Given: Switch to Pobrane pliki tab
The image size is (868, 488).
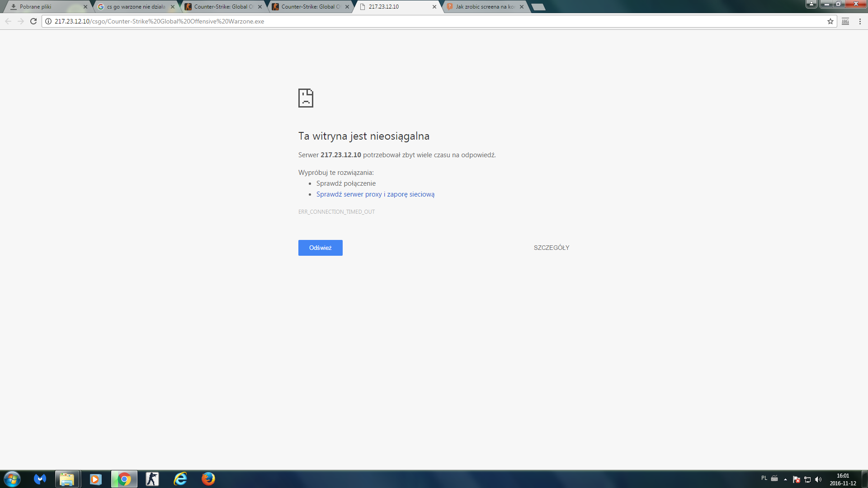Looking at the screenshot, I should pyautogui.click(x=45, y=7).
